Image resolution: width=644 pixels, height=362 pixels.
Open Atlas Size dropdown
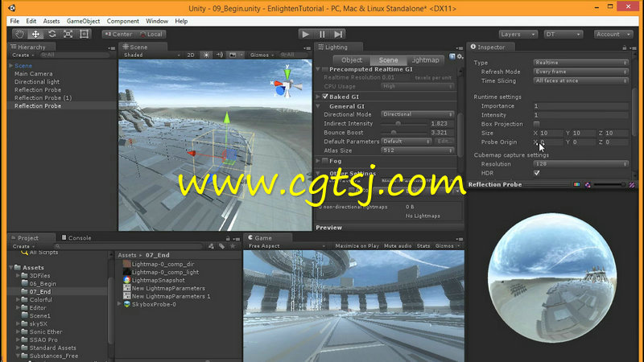pyautogui.click(x=417, y=150)
